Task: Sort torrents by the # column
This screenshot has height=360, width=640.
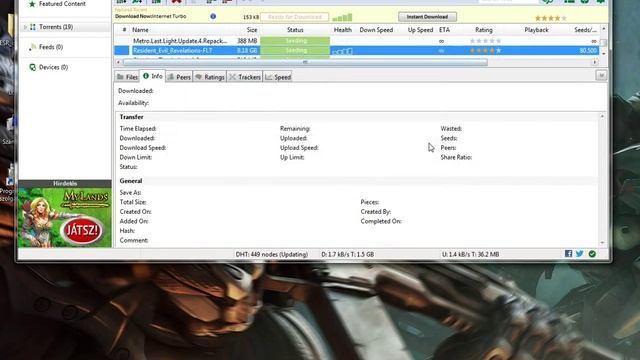Action: click(x=124, y=30)
